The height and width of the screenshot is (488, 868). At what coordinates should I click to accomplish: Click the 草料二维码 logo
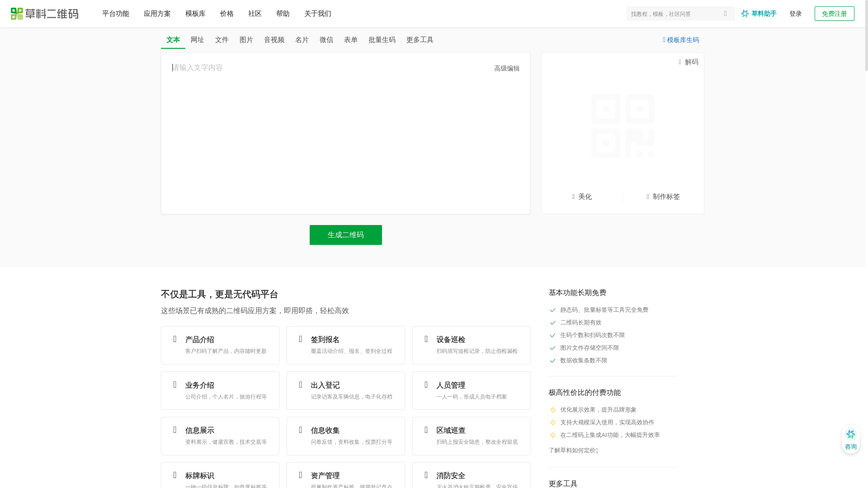tap(44, 14)
